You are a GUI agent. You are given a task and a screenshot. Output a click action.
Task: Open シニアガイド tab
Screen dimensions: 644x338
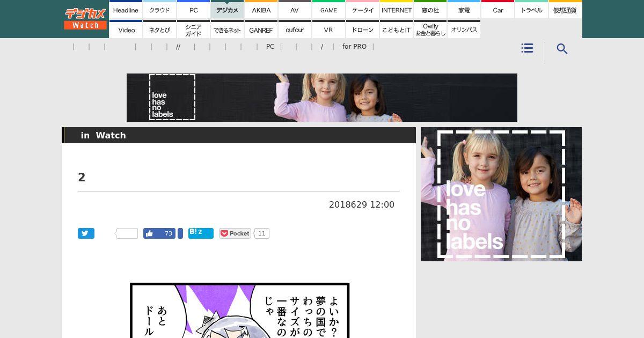pos(193,30)
